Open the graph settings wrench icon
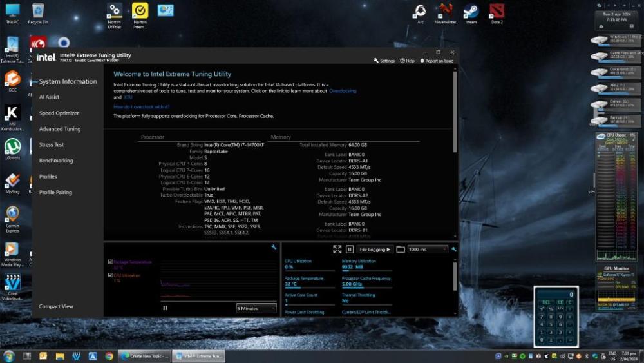 coord(274,247)
